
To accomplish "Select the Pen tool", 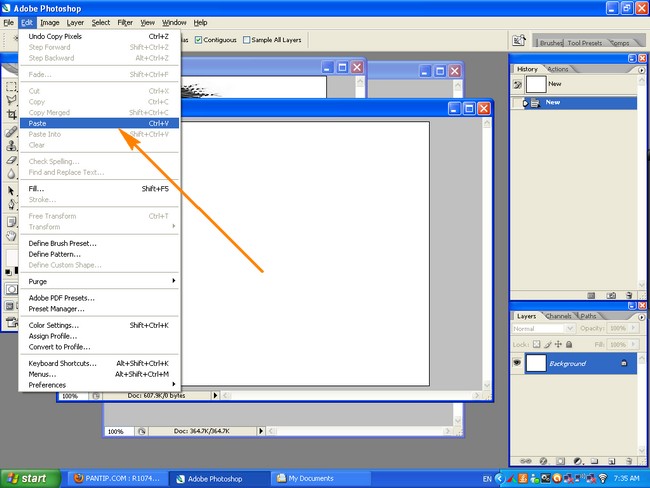I will point(11,204).
